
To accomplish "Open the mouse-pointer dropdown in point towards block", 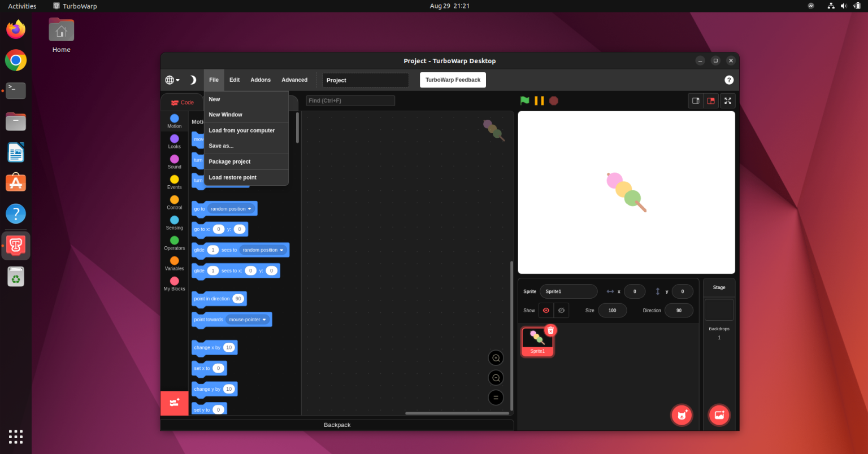I will (x=249, y=319).
